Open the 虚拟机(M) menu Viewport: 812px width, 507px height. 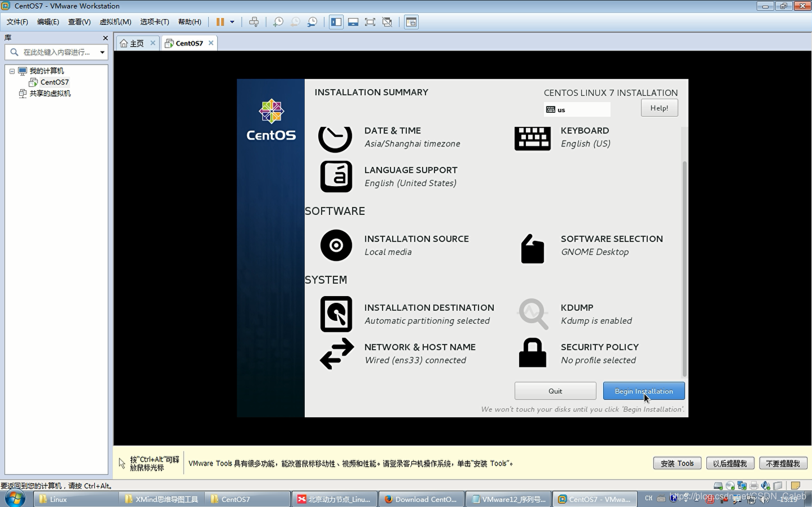[115, 22]
